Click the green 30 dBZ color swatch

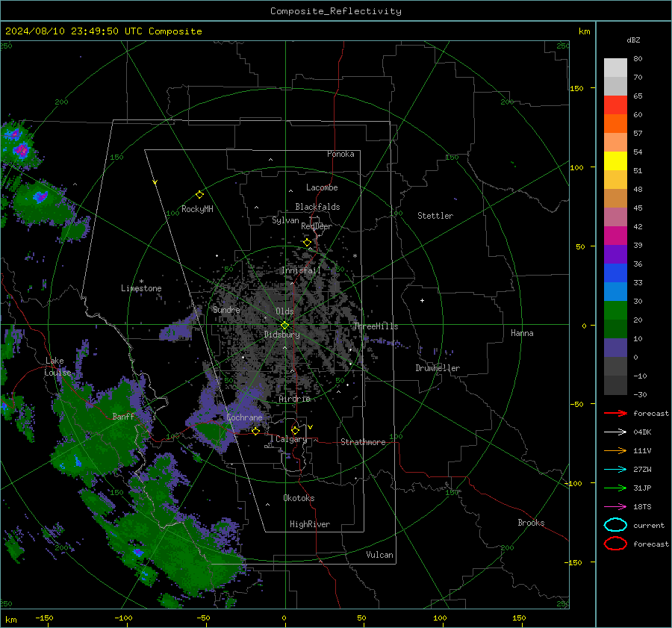[x=615, y=311]
